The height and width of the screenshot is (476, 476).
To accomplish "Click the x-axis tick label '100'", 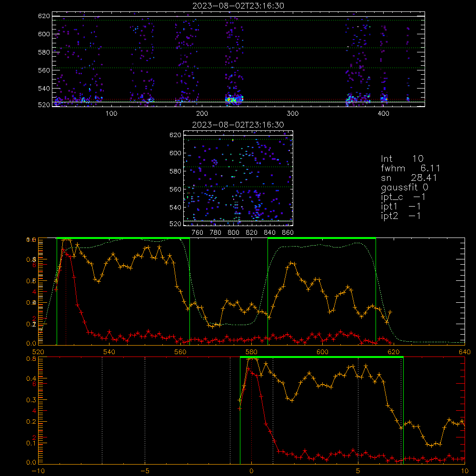I will tap(111, 114).
